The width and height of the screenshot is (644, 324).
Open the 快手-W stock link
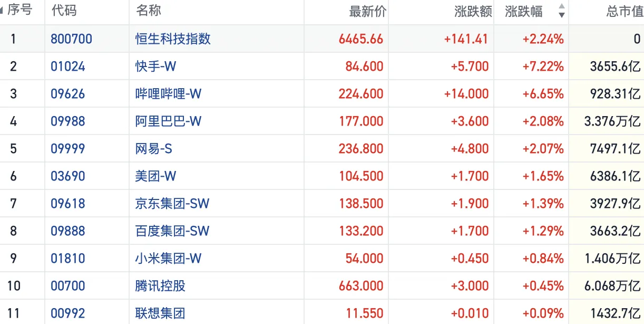tap(155, 66)
